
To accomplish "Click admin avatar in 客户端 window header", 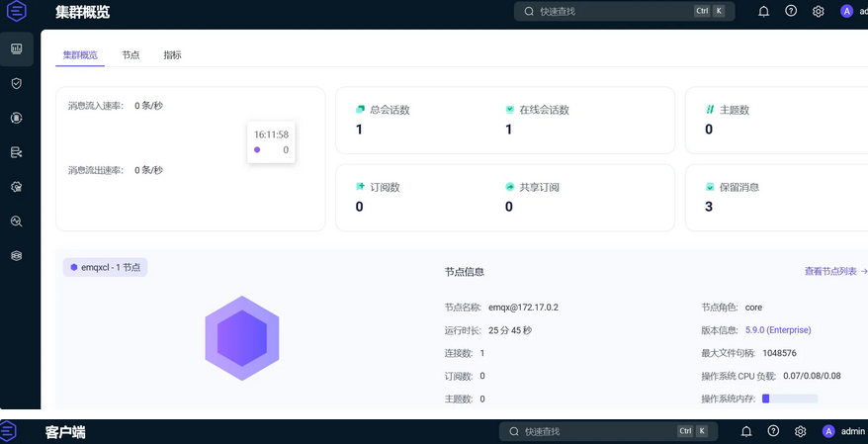I will click(828, 431).
